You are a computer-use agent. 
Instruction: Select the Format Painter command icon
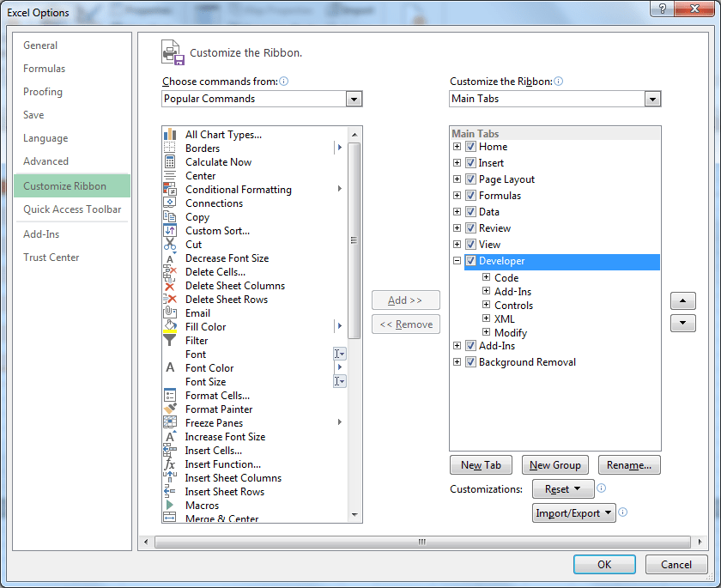tap(169, 409)
